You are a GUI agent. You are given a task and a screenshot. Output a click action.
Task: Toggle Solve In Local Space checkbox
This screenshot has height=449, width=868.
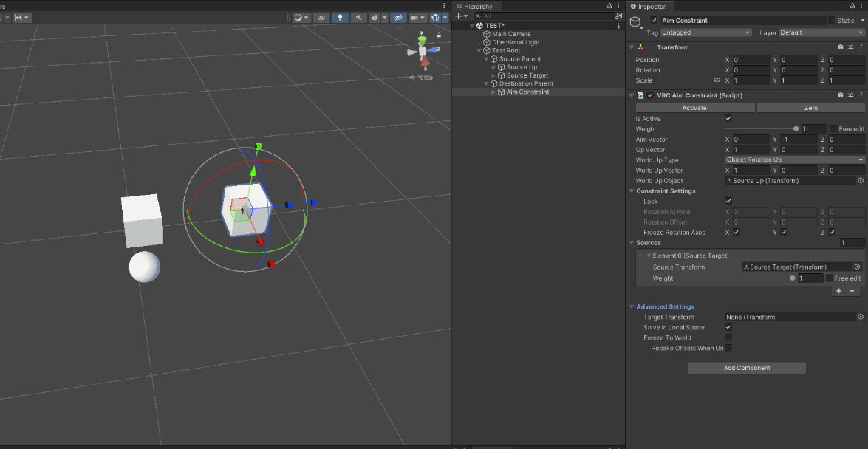coord(728,327)
